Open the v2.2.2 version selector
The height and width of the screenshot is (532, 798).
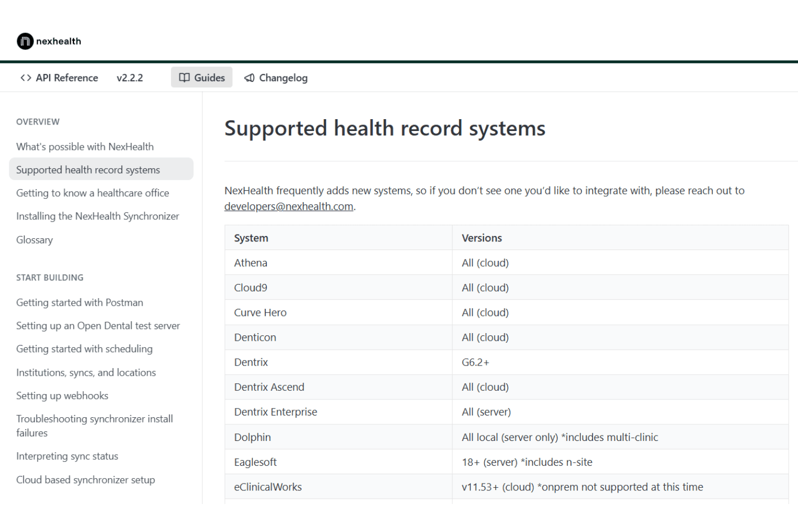[130, 78]
